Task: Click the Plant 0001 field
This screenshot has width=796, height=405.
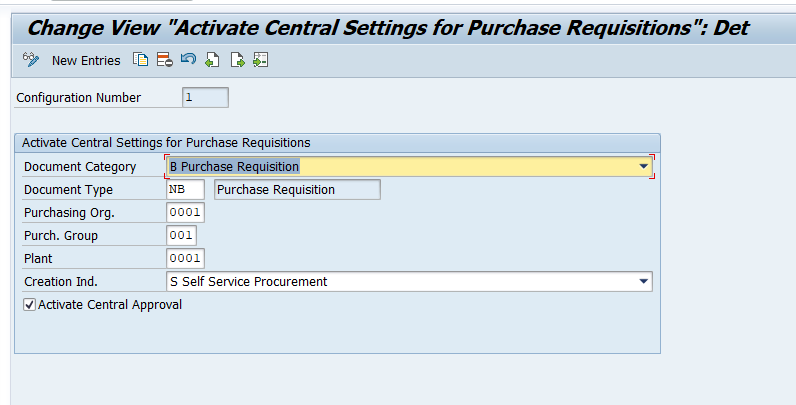Action: coord(185,258)
